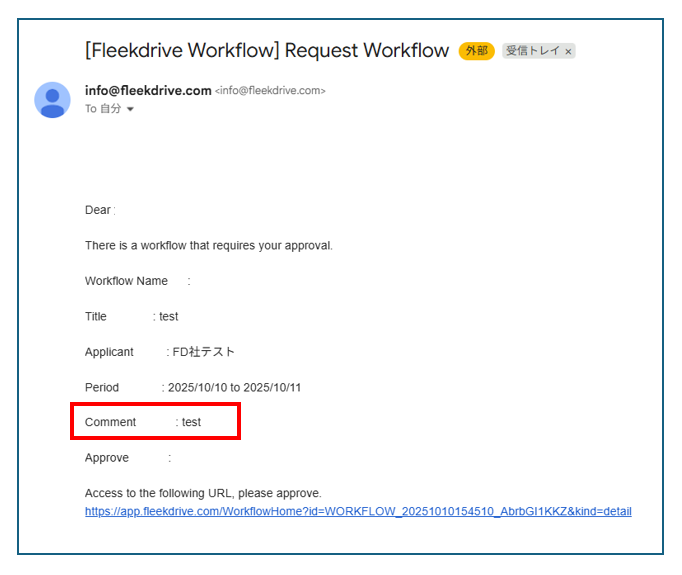
Task: Click the Title : test line
Action: pyautogui.click(x=131, y=316)
